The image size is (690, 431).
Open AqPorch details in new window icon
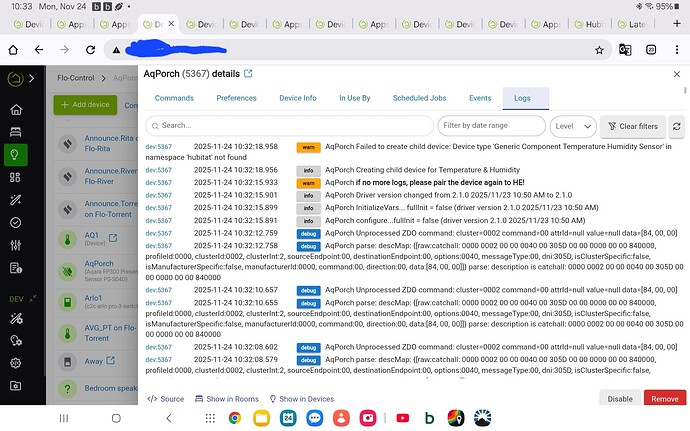click(248, 74)
